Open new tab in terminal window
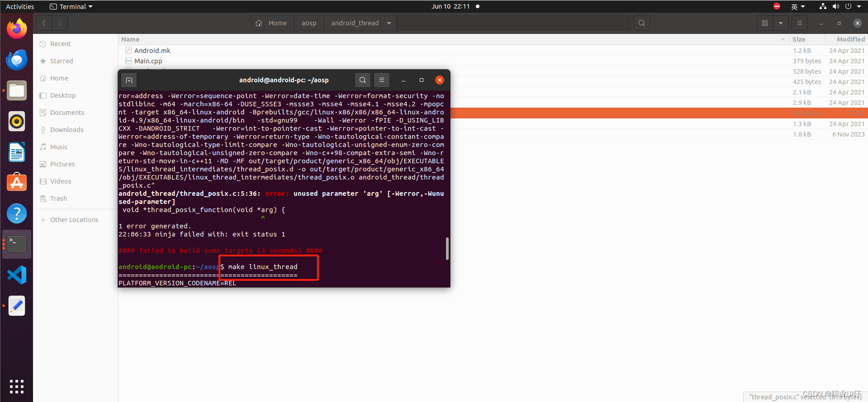868x402 pixels. pos(129,80)
